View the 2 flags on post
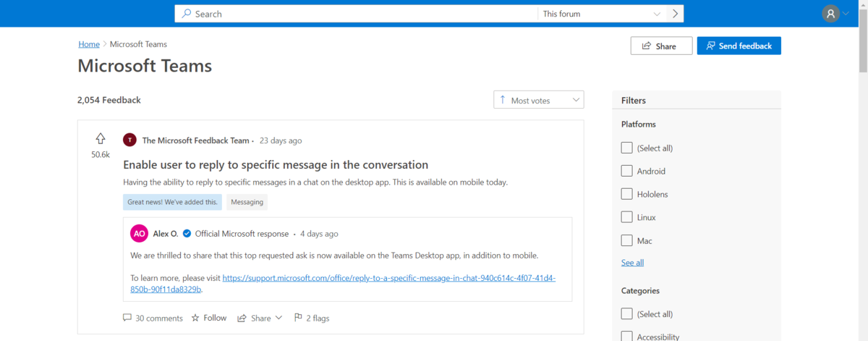868x341 pixels. click(x=311, y=318)
